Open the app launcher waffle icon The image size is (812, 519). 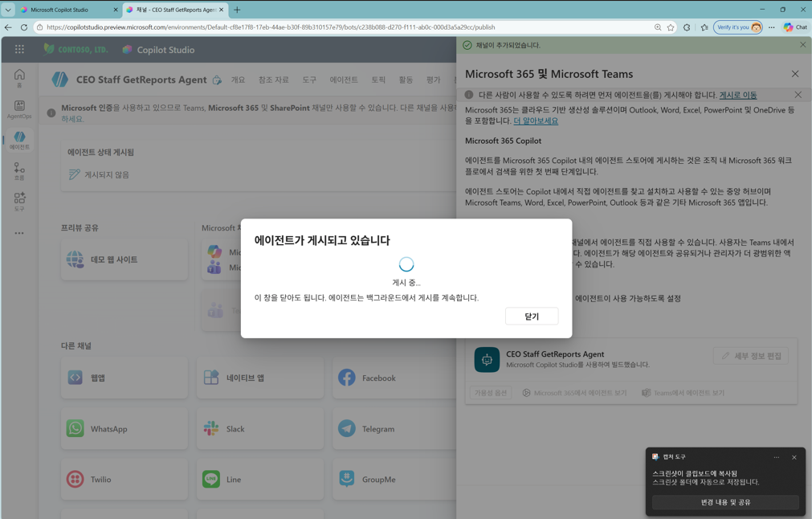click(20, 49)
